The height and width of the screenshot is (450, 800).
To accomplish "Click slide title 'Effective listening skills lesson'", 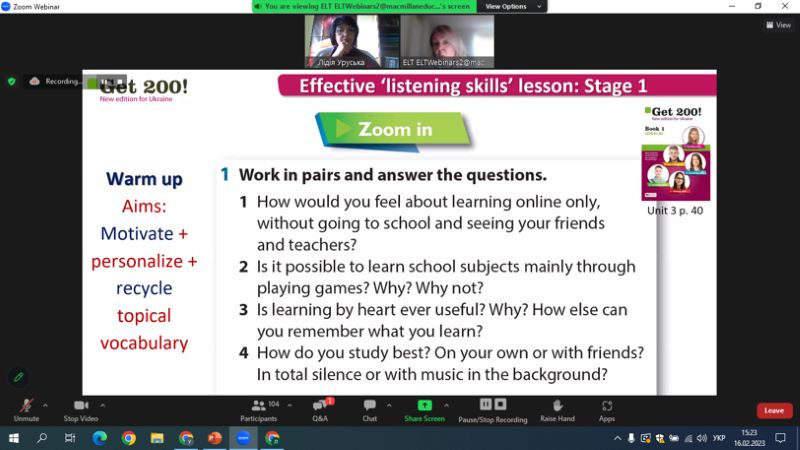I will pos(472,86).
